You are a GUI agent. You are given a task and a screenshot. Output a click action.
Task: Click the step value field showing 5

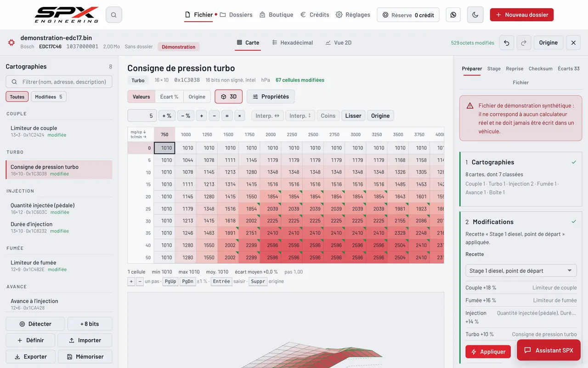(x=142, y=116)
